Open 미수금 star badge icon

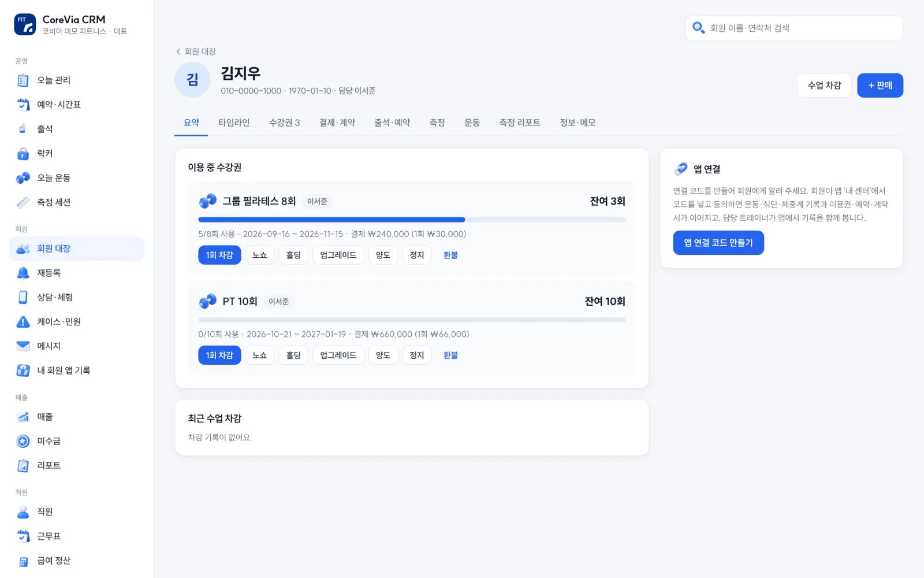[x=23, y=441]
